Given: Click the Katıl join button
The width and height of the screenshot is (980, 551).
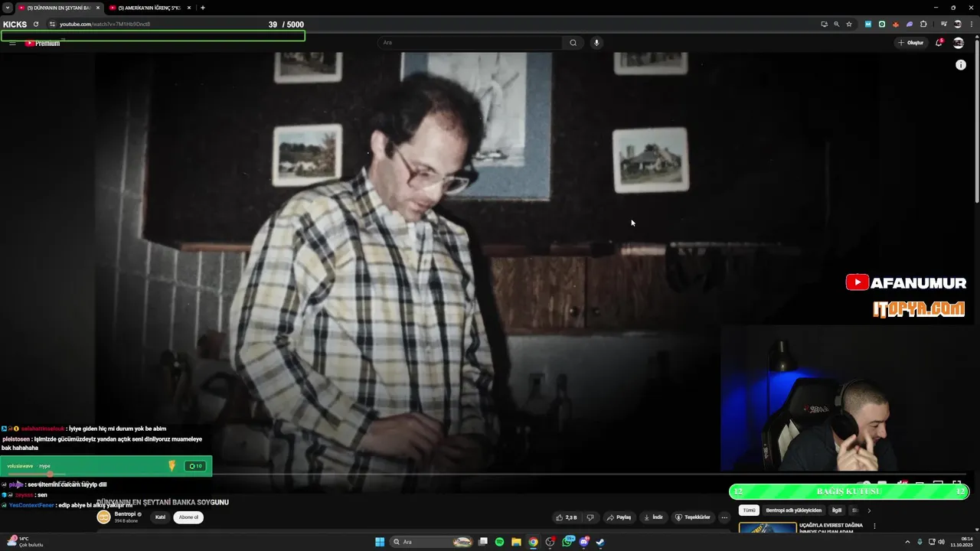Looking at the screenshot, I should click(x=160, y=517).
